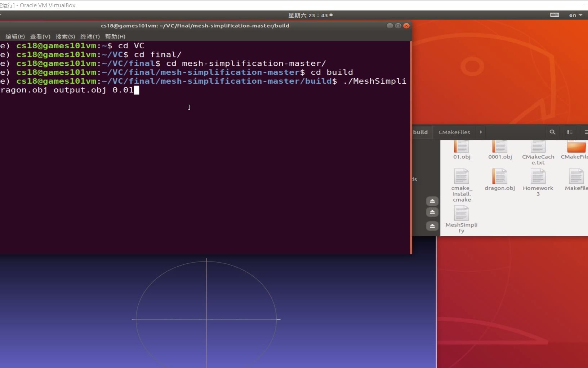Minimize the terminal window
Viewport: 588px width, 368px height.
pyautogui.click(x=389, y=26)
